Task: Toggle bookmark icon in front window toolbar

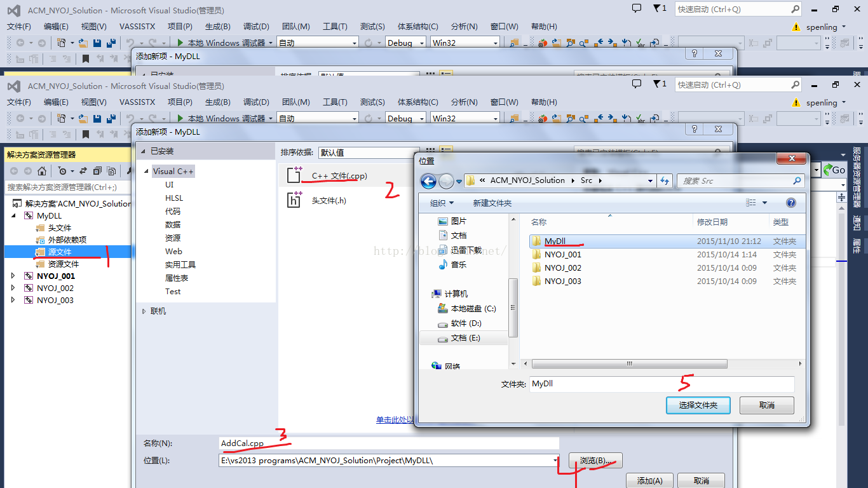Action: pyautogui.click(x=85, y=134)
